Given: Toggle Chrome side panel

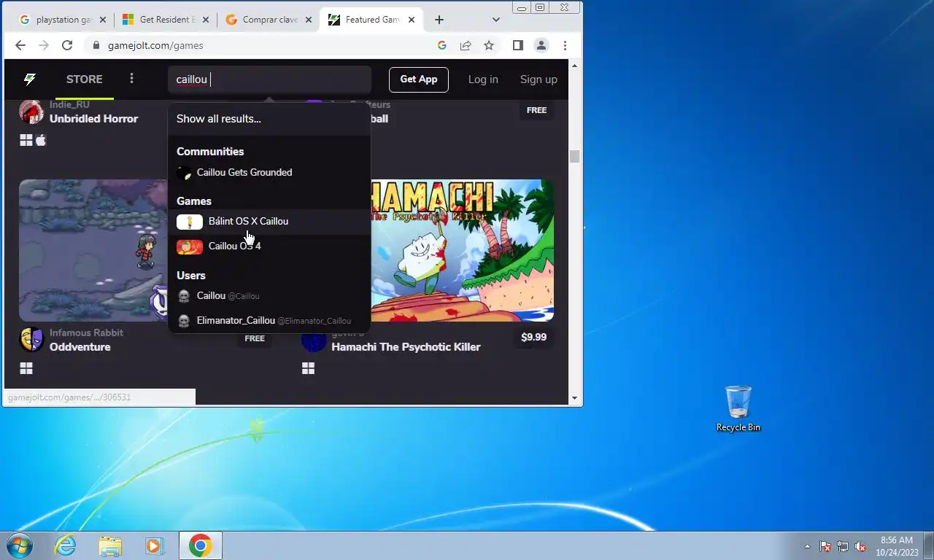Looking at the screenshot, I should (517, 45).
